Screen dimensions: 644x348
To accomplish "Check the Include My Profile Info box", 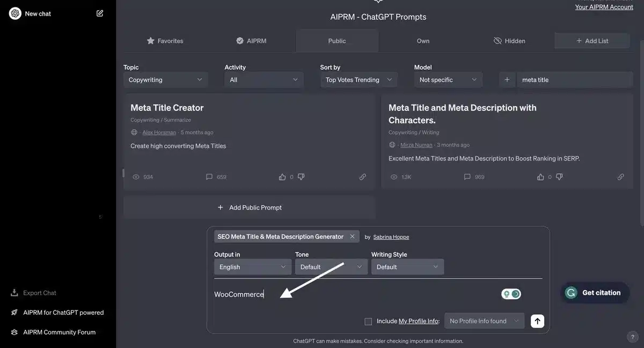I will (x=368, y=321).
